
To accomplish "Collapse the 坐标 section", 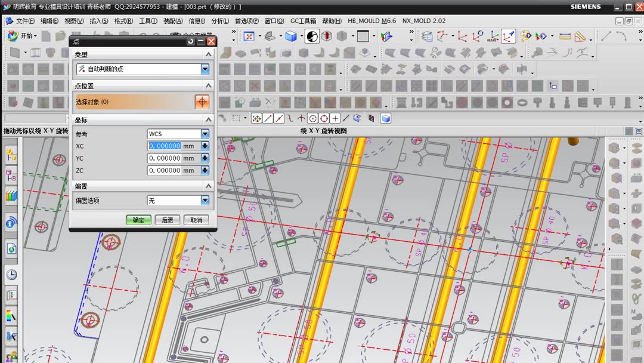I will [x=208, y=120].
